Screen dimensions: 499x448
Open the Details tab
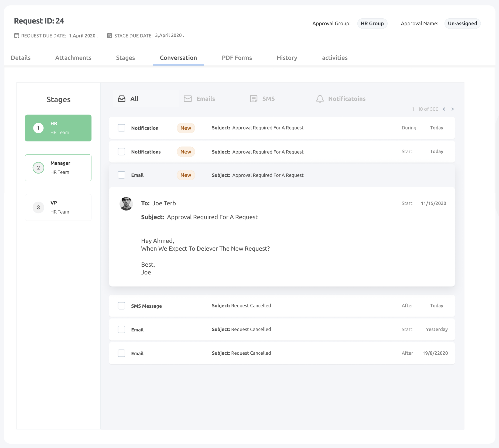(21, 58)
